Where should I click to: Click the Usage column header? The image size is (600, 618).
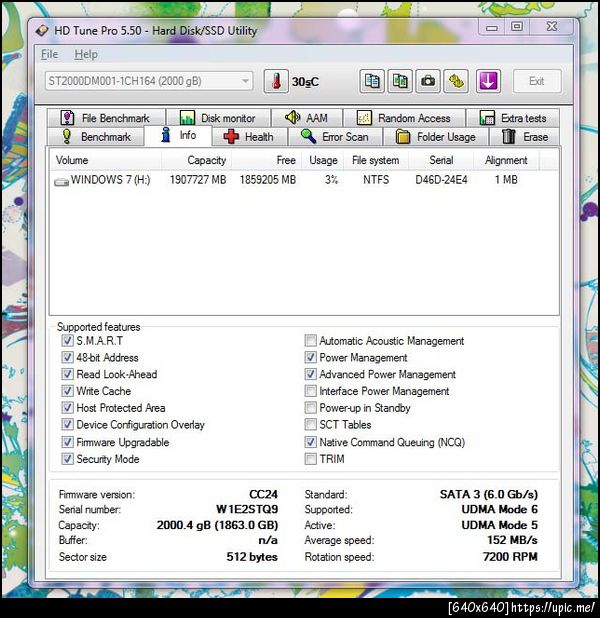(x=323, y=160)
